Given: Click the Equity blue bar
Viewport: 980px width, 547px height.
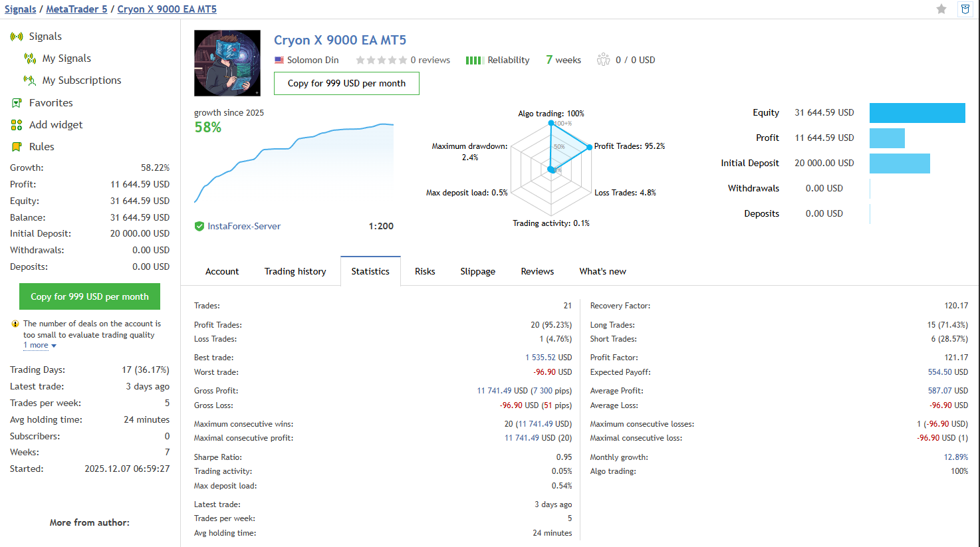Looking at the screenshot, I should point(917,113).
